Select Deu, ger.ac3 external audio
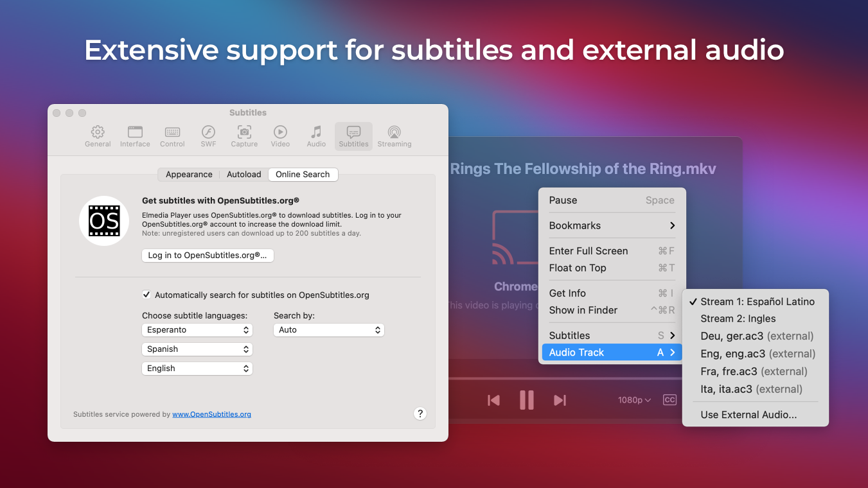This screenshot has height=488, width=868. pyautogui.click(x=756, y=336)
